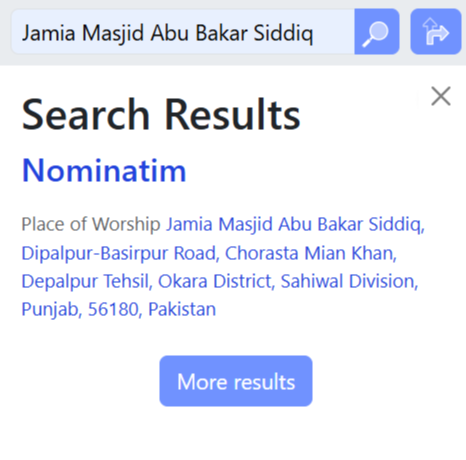The width and height of the screenshot is (466, 460).
Task: Open directions with the route arrows icon
Action: (x=436, y=32)
